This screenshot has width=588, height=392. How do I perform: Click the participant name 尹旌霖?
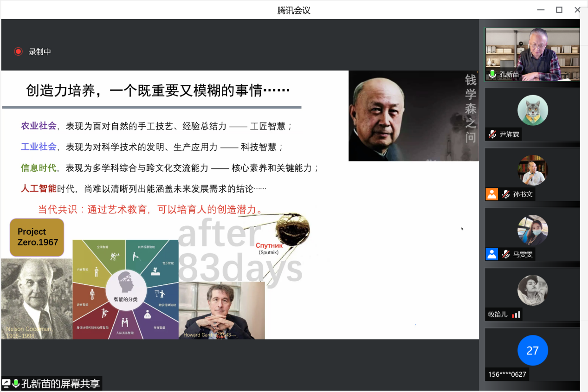coord(510,135)
